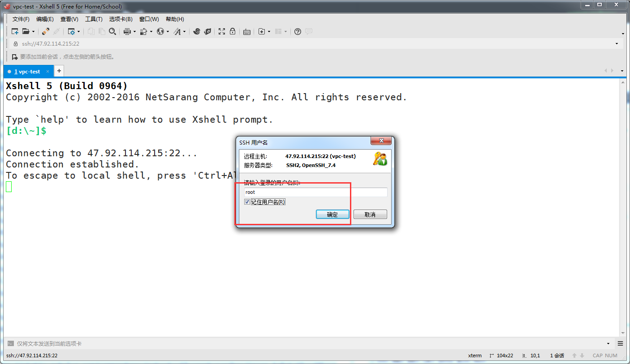The image size is (630, 364).
Task: Expand the address bar history dropdown
Action: click(616, 43)
